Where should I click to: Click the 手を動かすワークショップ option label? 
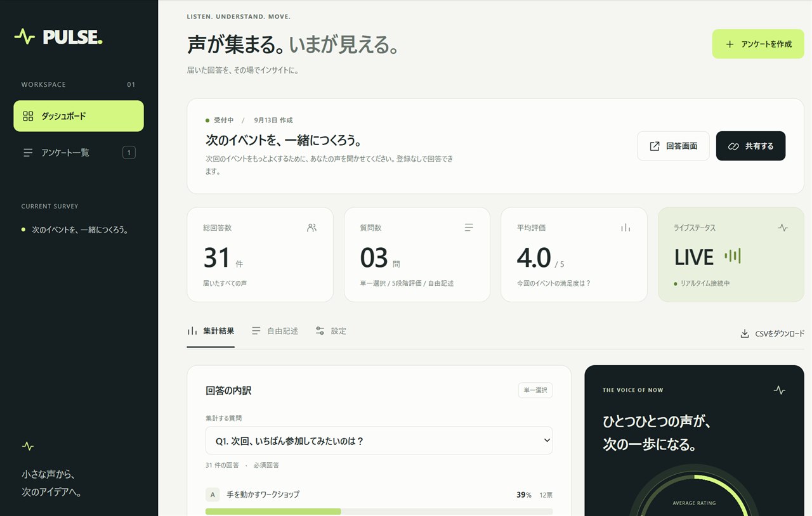pyautogui.click(x=263, y=494)
